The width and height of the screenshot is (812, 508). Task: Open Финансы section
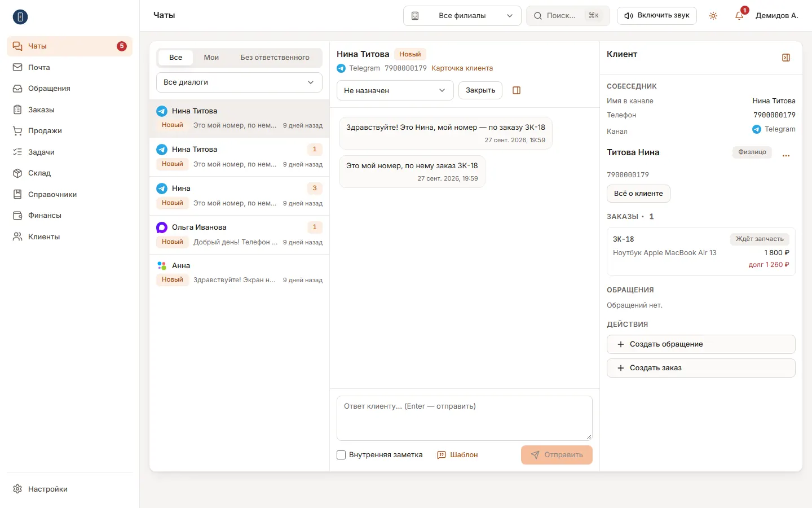69,216
